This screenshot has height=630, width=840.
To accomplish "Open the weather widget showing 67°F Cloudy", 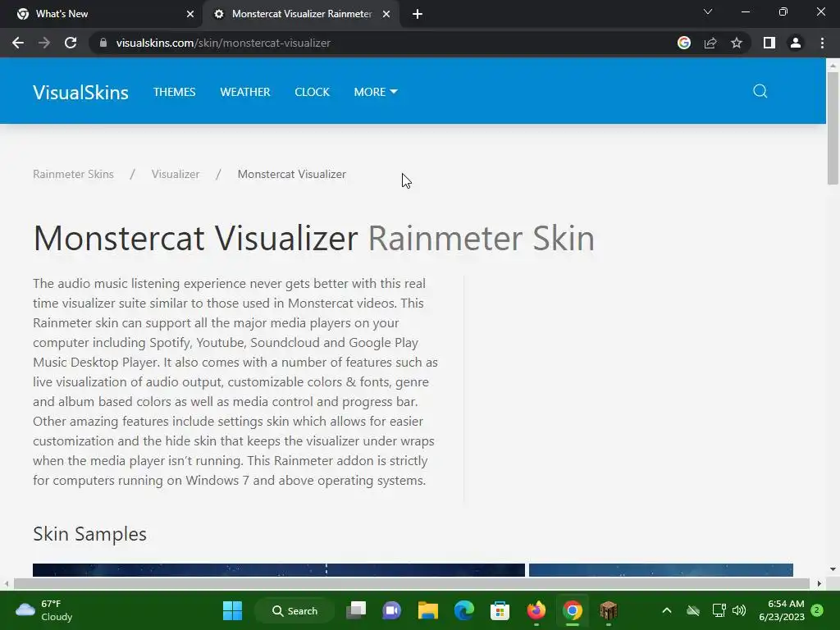I will pyautogui.click(x=44, y=610).
